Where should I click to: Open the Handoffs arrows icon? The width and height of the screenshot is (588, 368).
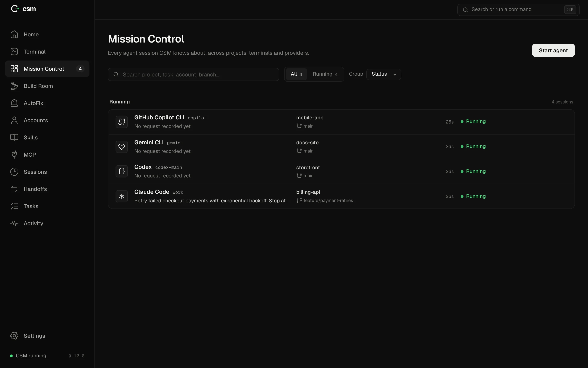pyautogui.click(x=14, y=189)
